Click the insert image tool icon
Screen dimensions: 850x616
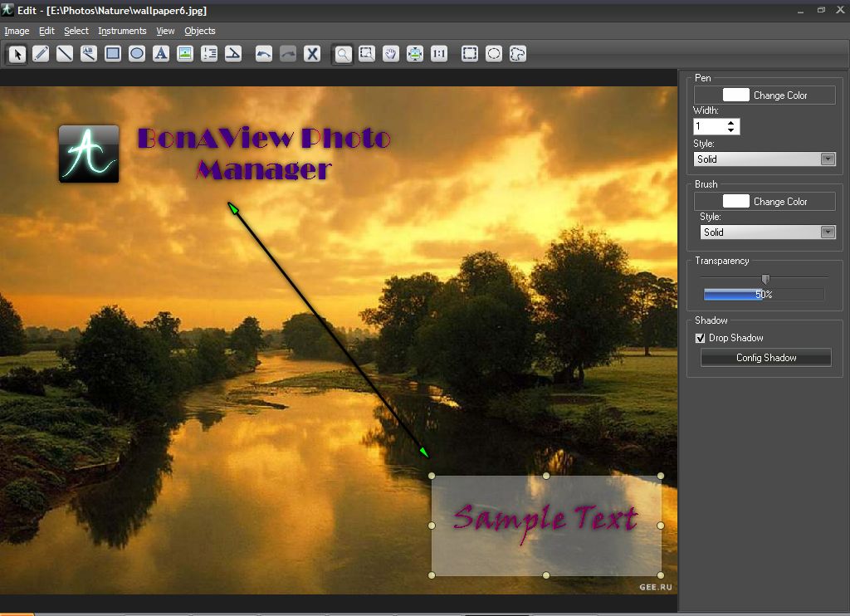(185, 54)
